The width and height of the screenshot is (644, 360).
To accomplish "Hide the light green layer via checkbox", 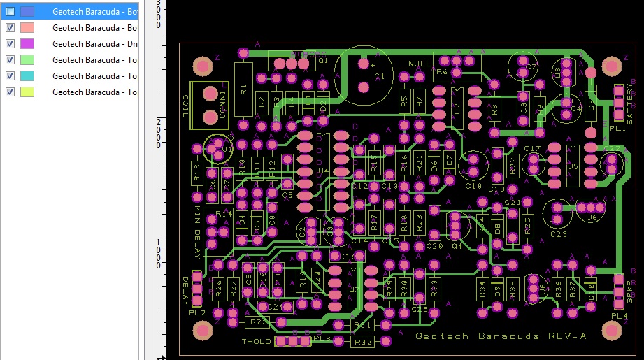I will (10, 60).
